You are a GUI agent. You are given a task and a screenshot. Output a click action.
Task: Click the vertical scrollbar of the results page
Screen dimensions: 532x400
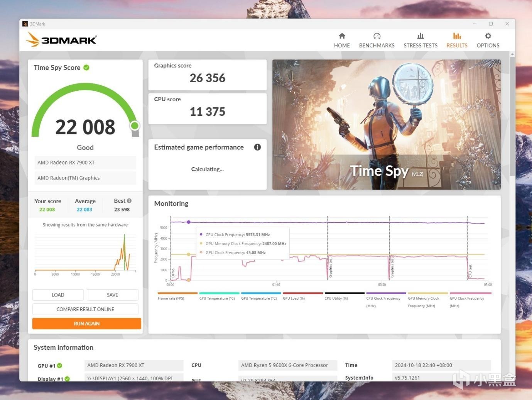(512, 116)
